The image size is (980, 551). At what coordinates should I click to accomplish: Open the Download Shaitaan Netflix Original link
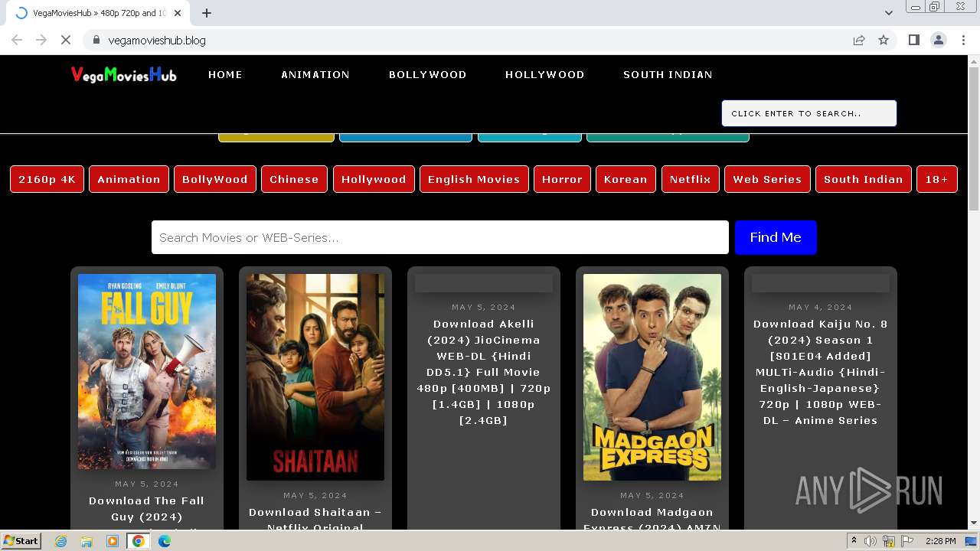point(315,517)
